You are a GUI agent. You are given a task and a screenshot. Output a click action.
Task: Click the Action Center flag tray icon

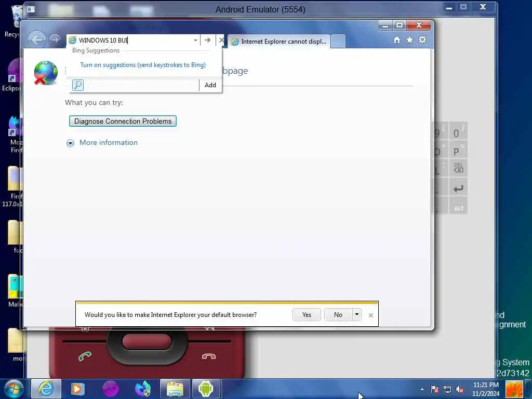pyautogui.click(x=435, y=389)
